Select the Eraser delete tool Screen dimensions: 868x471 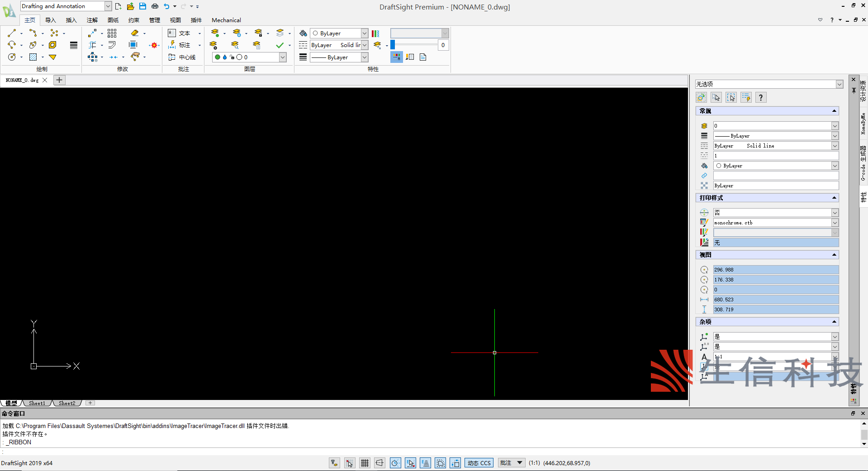coord(135,33)
